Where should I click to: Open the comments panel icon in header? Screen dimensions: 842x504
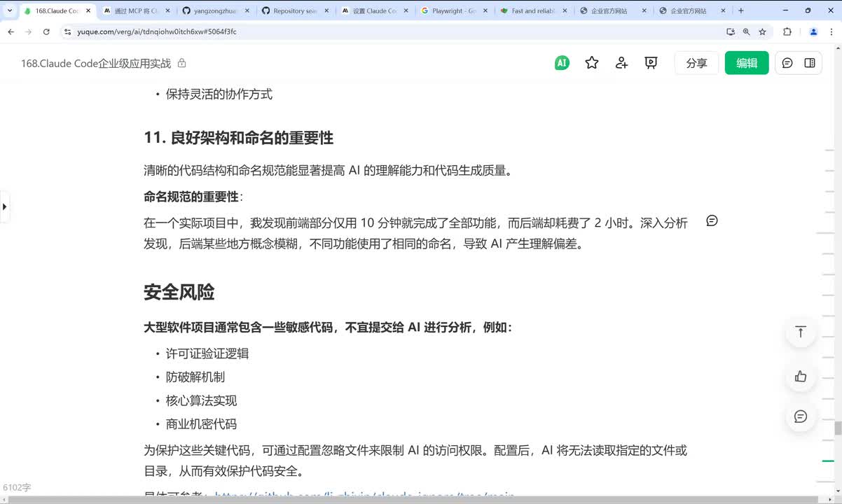click(787, 63)
